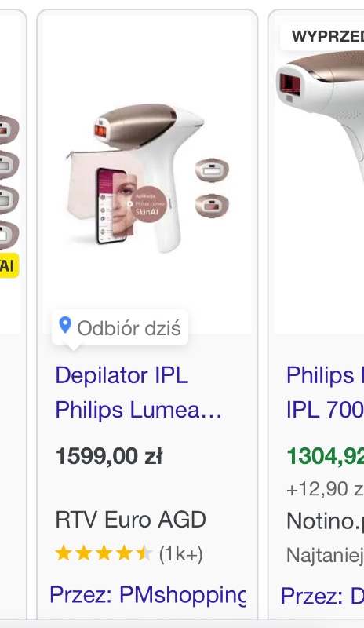This screenshot has width=364, height=628.
Task: Open the right card's Przez: provider link
Action: coord(322,596)
